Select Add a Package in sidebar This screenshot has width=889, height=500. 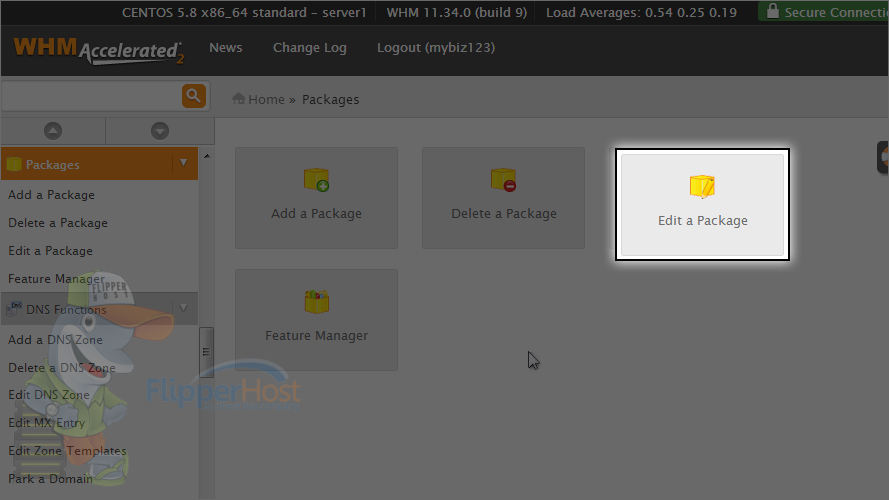coord(52,195)
